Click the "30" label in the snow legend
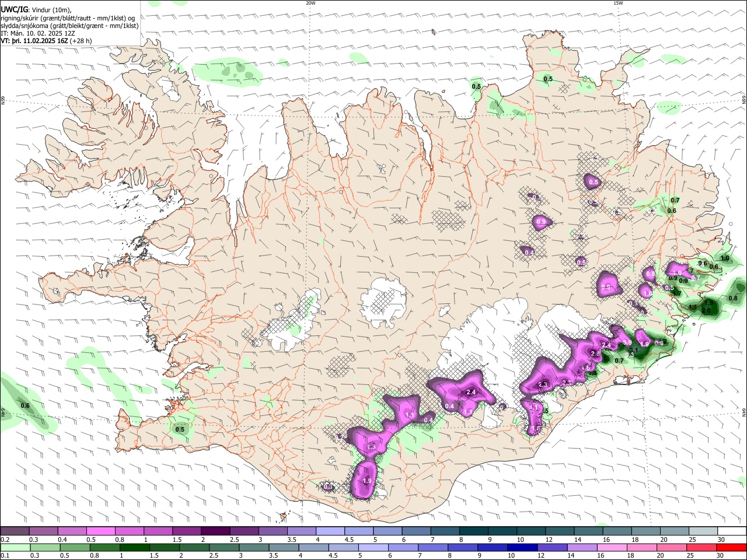The image size is (747, 560). [x=721, y=540]
